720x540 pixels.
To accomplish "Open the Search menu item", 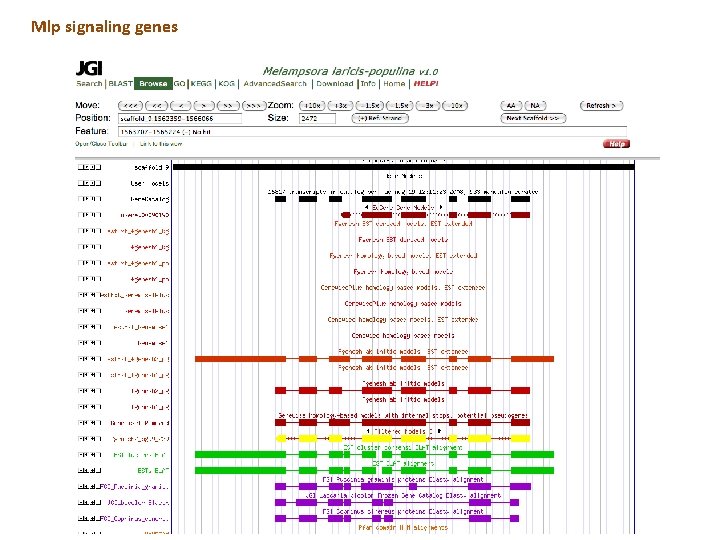I will (x=89, y=84).
